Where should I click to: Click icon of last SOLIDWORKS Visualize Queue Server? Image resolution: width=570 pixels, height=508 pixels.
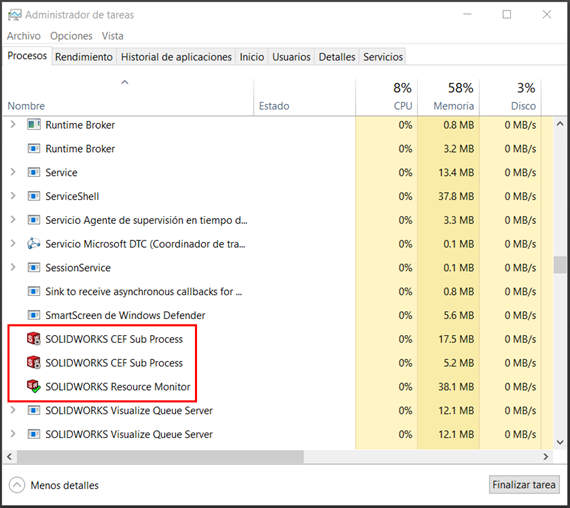click(x=34, y=434)
